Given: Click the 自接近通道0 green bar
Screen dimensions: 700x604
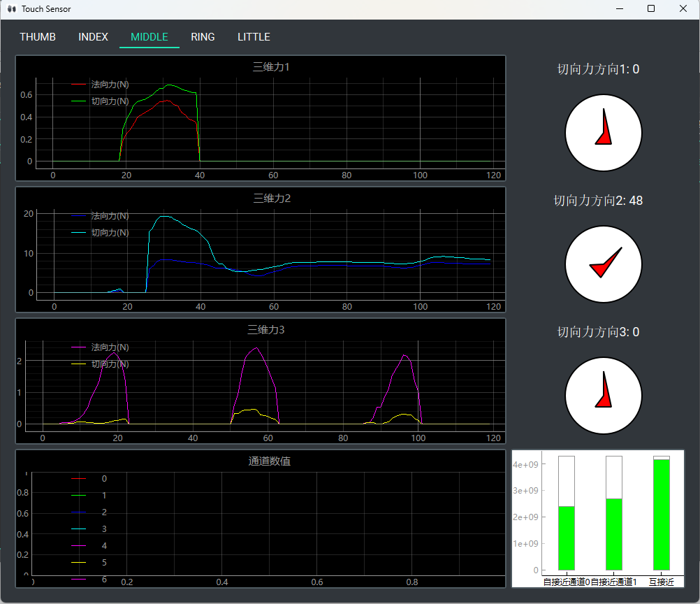Looking at the screenshot, I should (x=566, y=538).
